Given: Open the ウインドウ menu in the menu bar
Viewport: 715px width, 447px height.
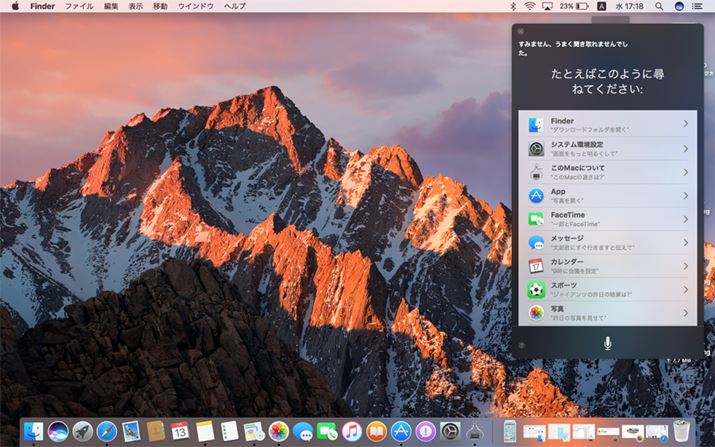Looking at the screenshot, I should (195, 6).
